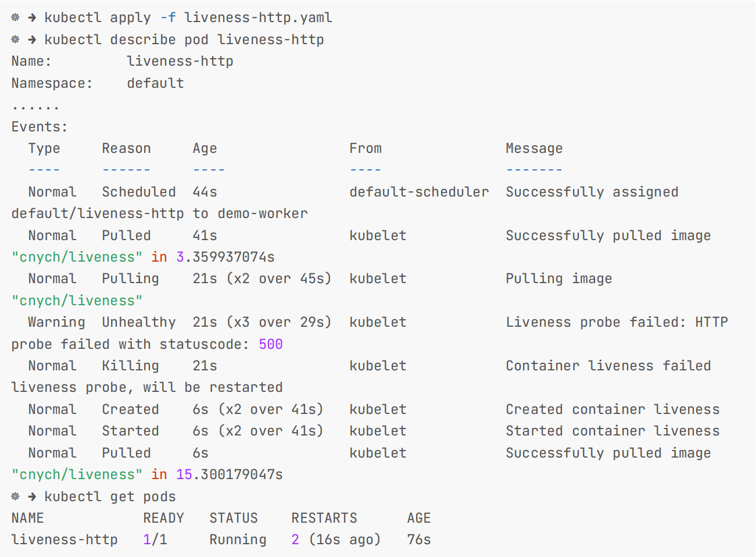Click the default-scheduler source text
Viewport: 756px width, 557px height.
click(419, 192)
